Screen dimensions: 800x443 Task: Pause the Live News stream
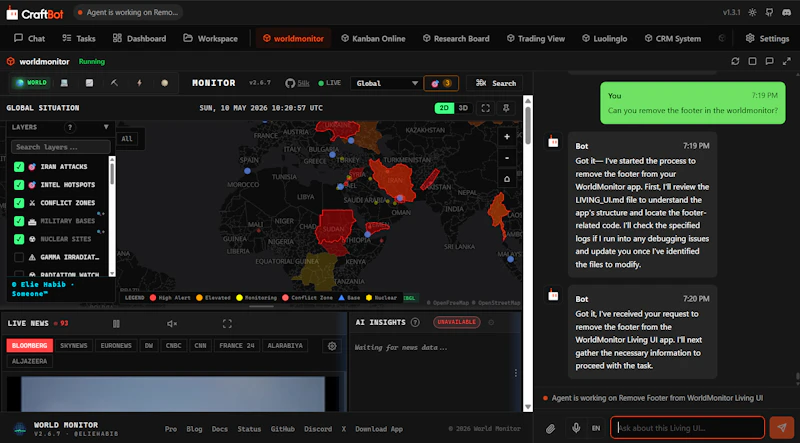[116, 324]
